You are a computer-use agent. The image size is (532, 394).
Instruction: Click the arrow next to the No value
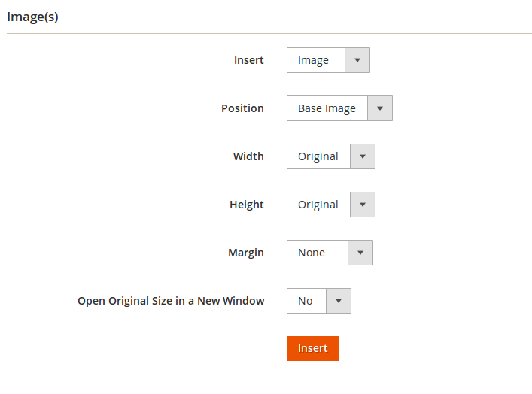tap(338, 301)
